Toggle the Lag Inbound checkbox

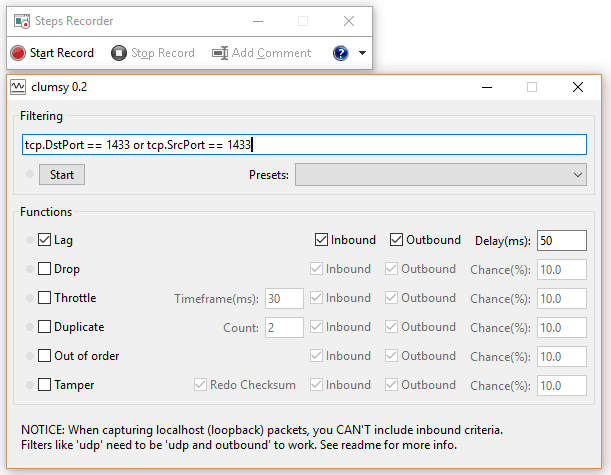pyautogui.click(x=321, y=240)
